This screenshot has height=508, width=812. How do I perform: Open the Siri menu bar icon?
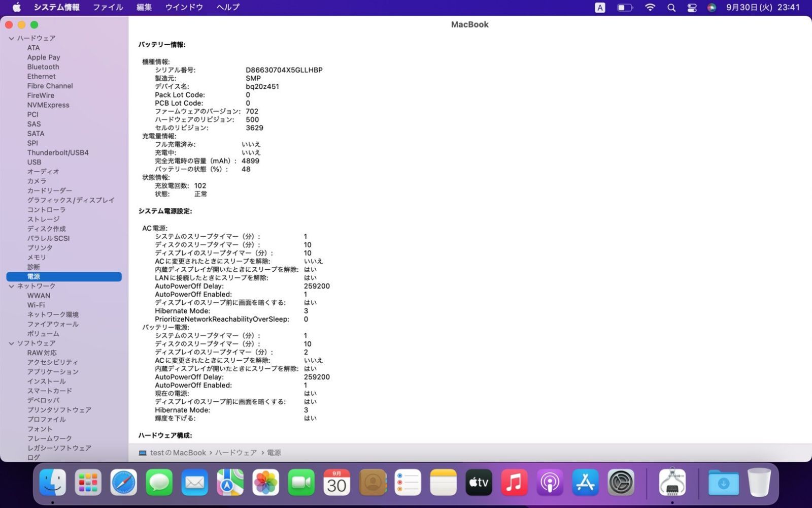click(x=712, y=8)
